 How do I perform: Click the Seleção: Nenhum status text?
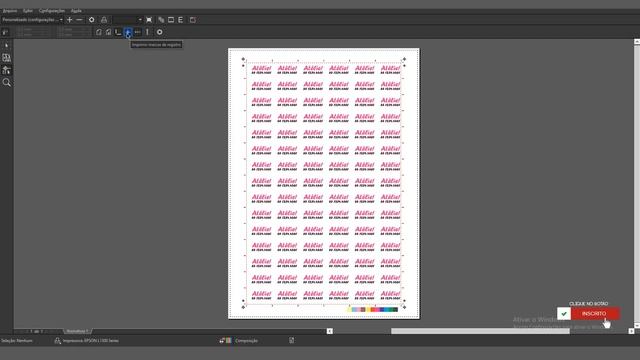click(x=17, y=340)
